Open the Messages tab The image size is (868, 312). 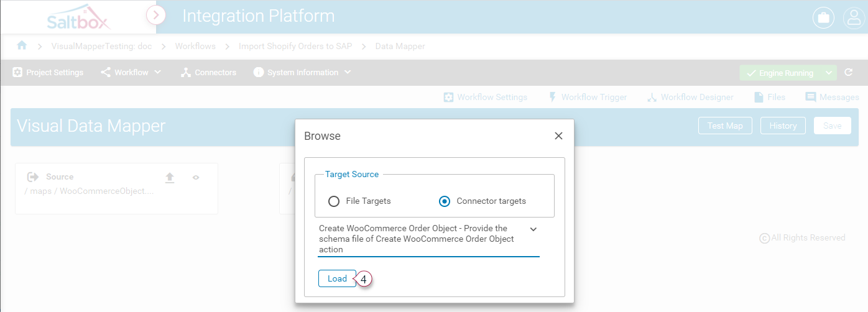click(832, 97)
